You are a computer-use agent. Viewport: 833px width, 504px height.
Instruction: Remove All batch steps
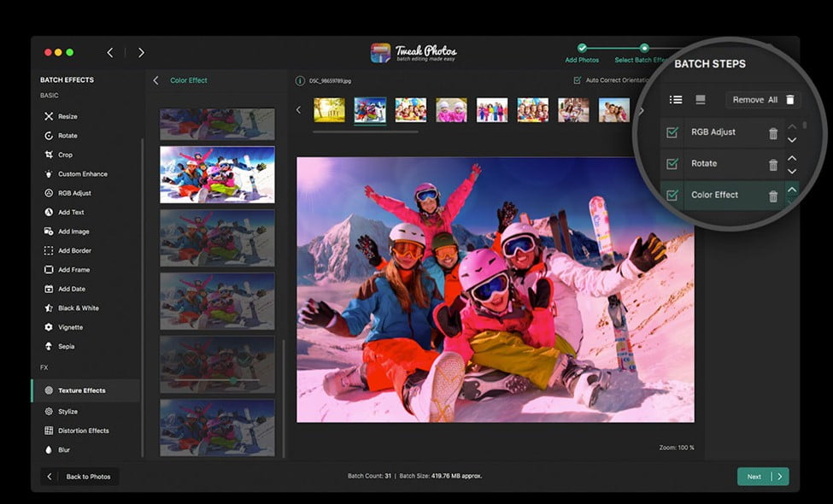pyautogui.click(x=764, y=100)
